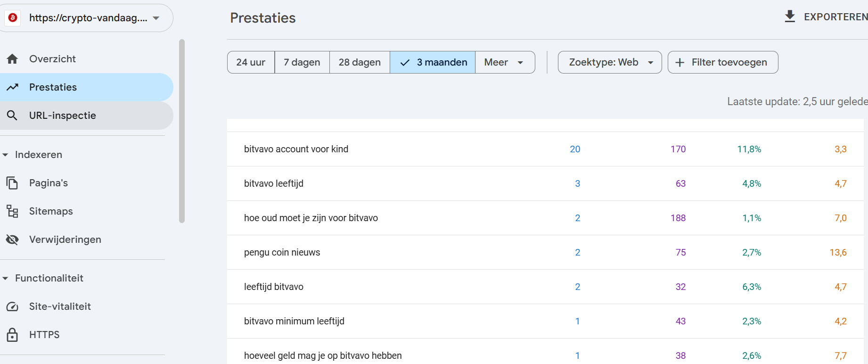Click the magnifier icon beside URL-inspectie

click(12, 116)
